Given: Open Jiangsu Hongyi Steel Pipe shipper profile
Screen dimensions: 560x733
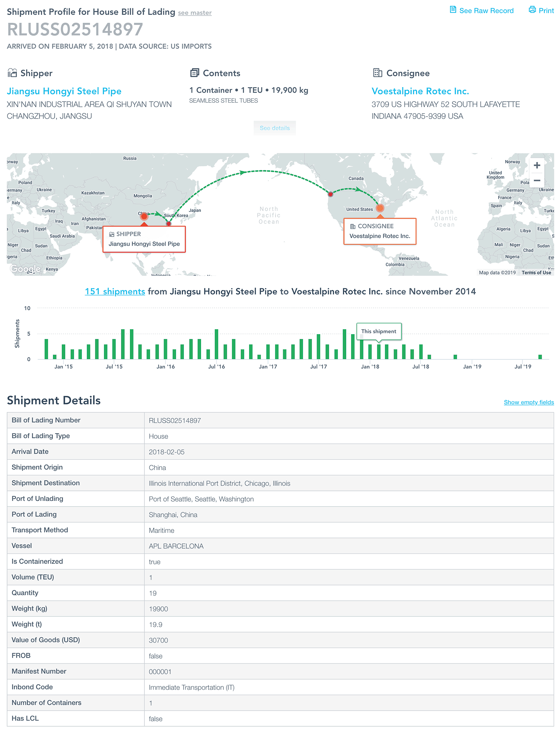Looking at the screenshot, I should (64, 91).
